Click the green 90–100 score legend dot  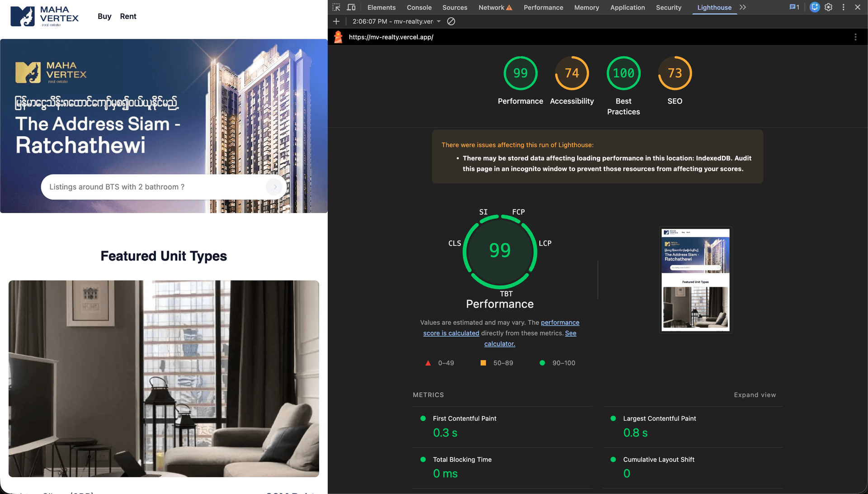point(542,363)
